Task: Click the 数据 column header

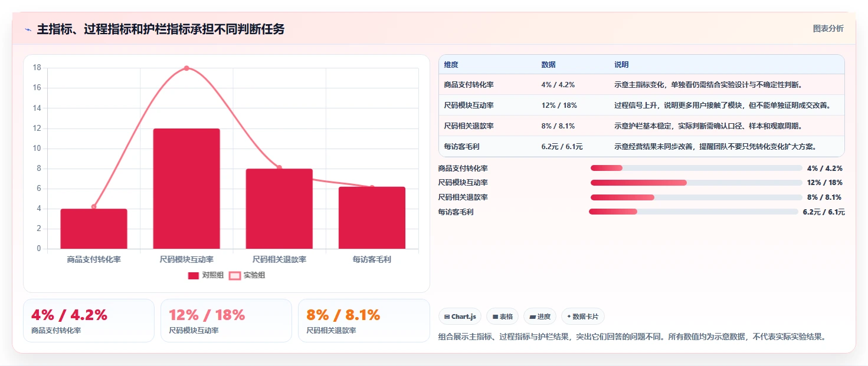Action: coord(548,65)
